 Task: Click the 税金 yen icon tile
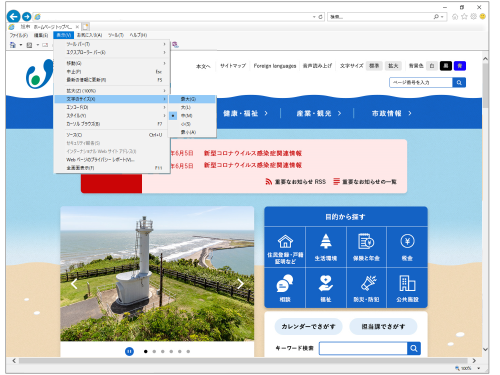click(407, 247)
